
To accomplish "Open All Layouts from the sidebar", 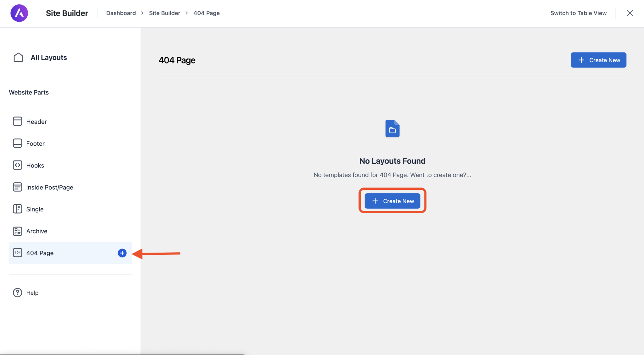I will coord(48,57).
